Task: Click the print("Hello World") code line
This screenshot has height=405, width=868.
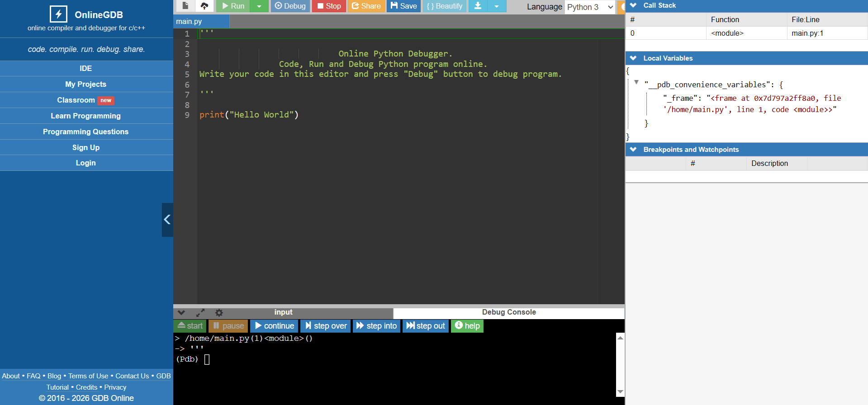Action: click(249, 115)
